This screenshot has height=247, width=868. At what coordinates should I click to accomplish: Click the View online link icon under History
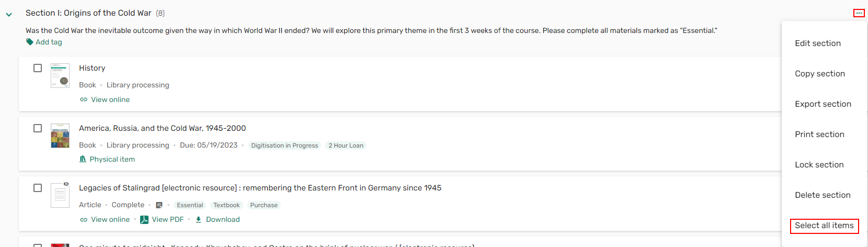(x=84, y=99)
